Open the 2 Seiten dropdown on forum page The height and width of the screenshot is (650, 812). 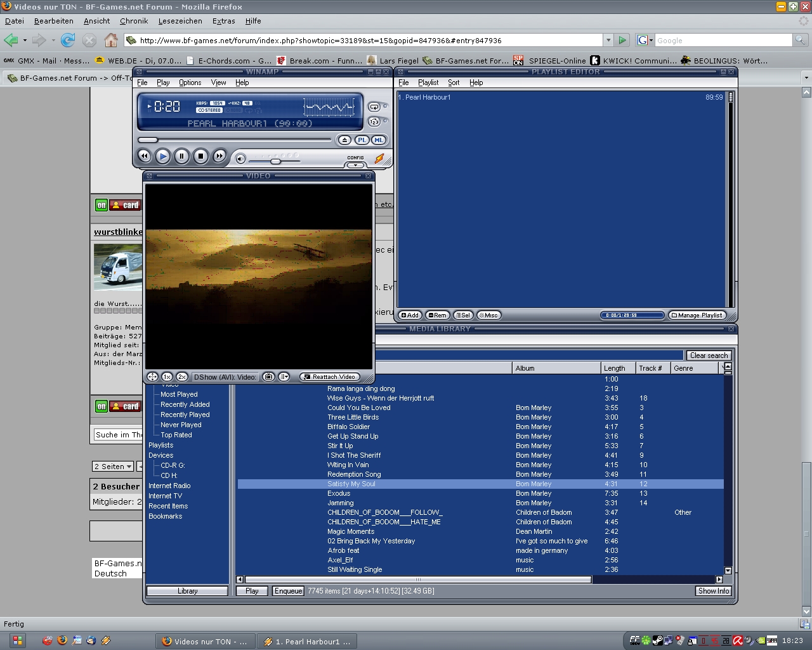point(112,467)
